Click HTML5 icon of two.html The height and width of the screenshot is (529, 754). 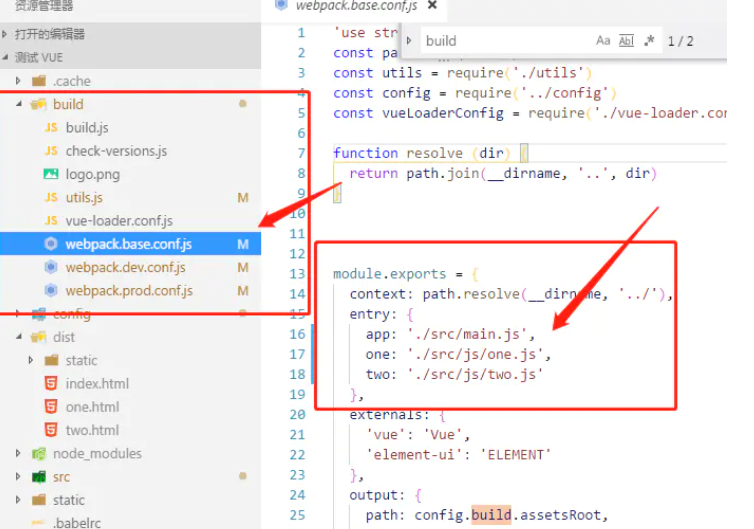(x=51, y=429)
